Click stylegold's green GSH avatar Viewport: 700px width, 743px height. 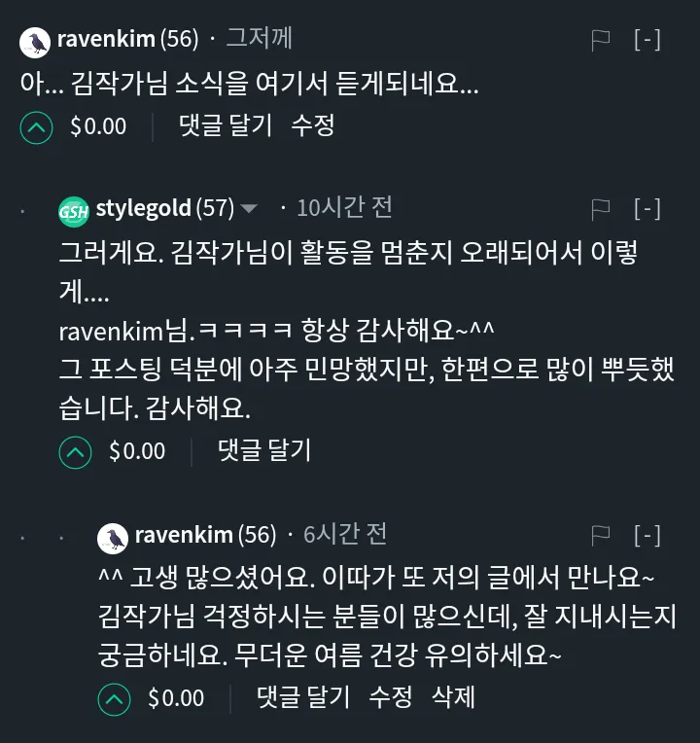coord(74,209)
